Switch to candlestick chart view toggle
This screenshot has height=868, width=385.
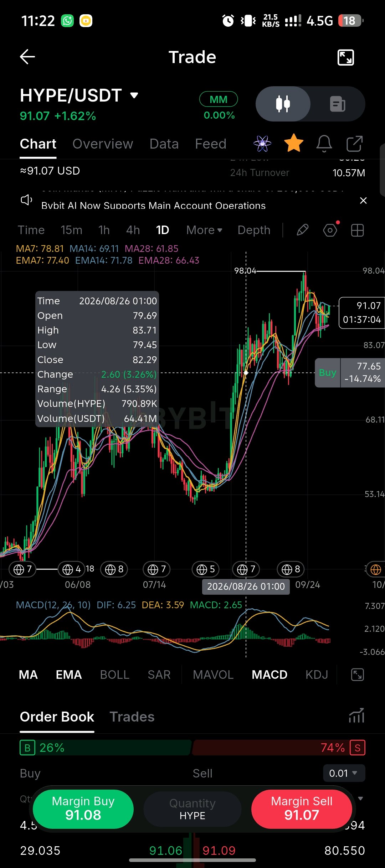[283, 104]
